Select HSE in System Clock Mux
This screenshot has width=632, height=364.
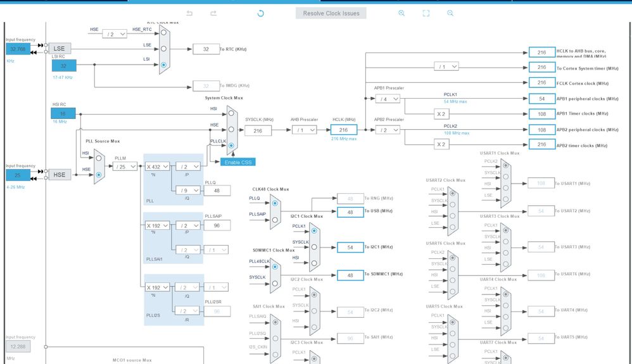click(x=231, y=129)
